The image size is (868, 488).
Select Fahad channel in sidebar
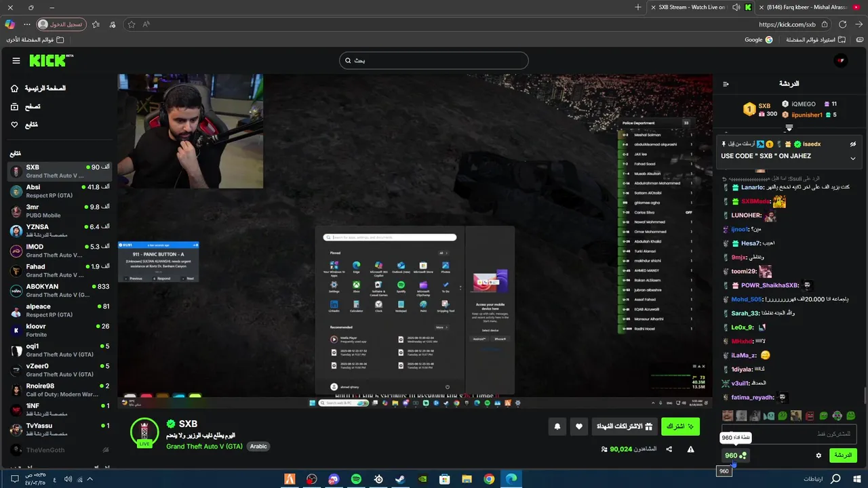point(60,270)
